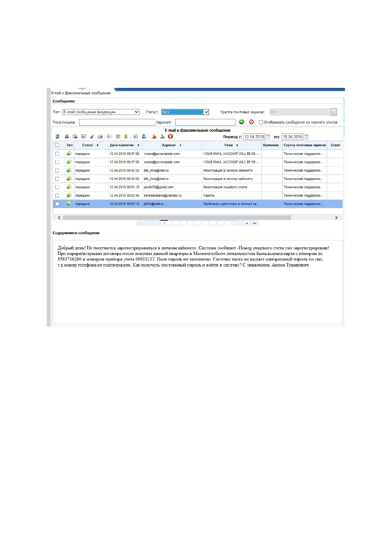Enable showing messages from black list
Image resolution: width=392 pixels, height=555 pixels.
pyautogui.click(x=261, y=122)
